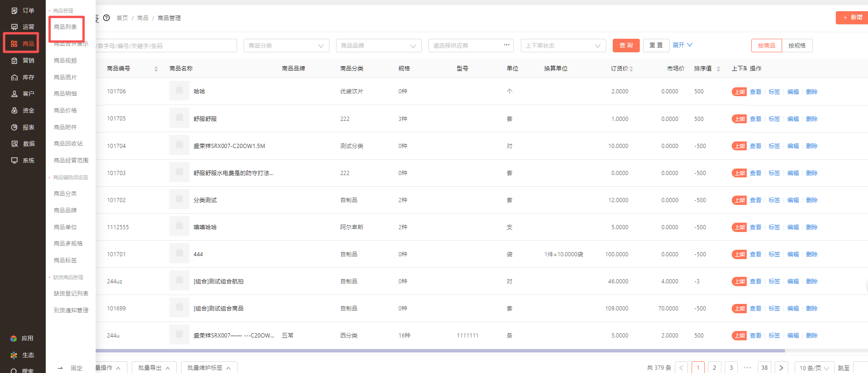The image size is (868, 373).
Task: Go to page 2
Action: (x=714, y=368)
